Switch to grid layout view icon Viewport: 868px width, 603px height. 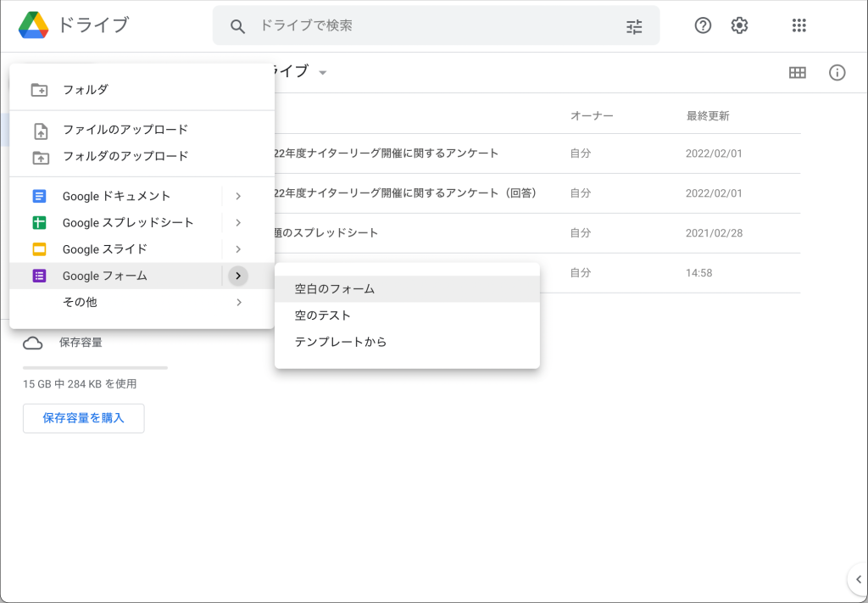797,73
